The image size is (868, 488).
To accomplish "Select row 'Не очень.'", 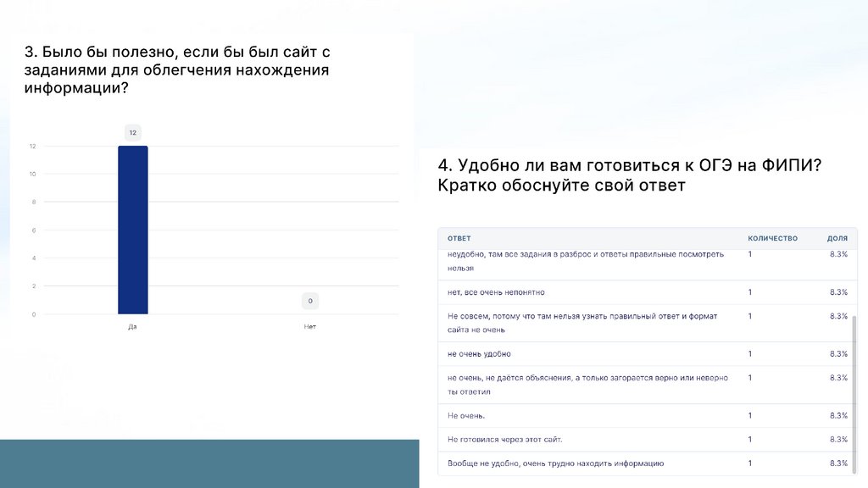I will [x=647, y=415].
